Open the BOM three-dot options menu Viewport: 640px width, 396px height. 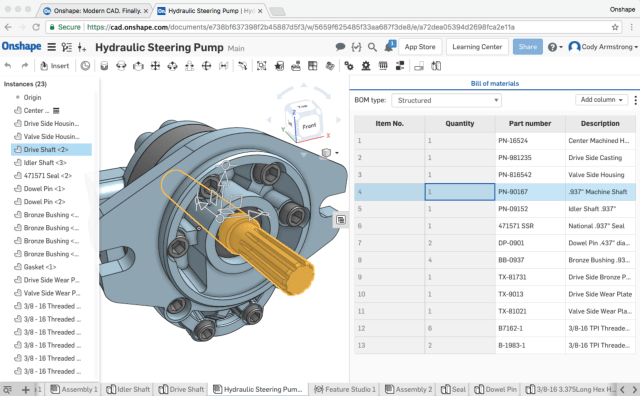coord(635,100)
